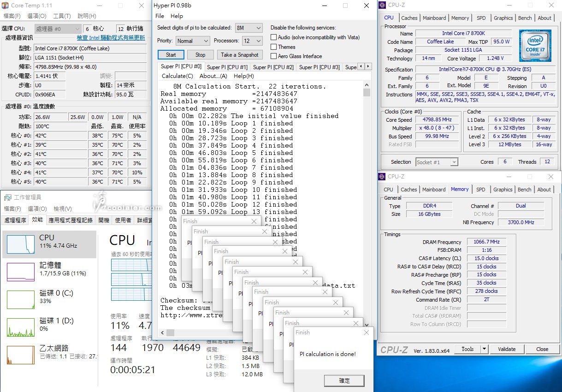Open the Calculate(C) menu in Super PI
Viewport: 562px width, 392px height.
[x=177, y=76]
